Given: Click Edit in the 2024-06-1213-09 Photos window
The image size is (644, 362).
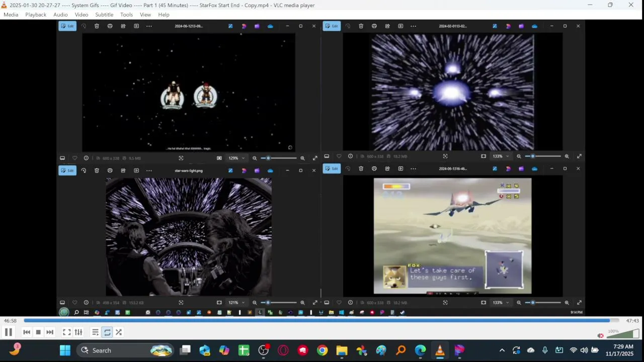Looking at the screenshot, I should pos(67,26).
